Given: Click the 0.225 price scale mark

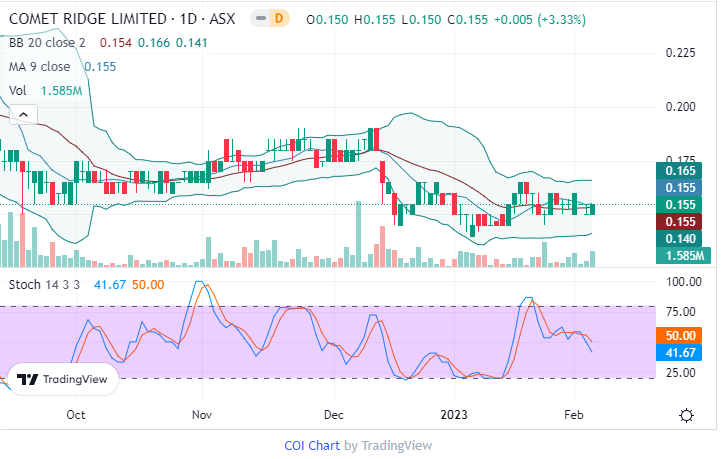Looking at the screenshot, I should click(x=681, y=54).
